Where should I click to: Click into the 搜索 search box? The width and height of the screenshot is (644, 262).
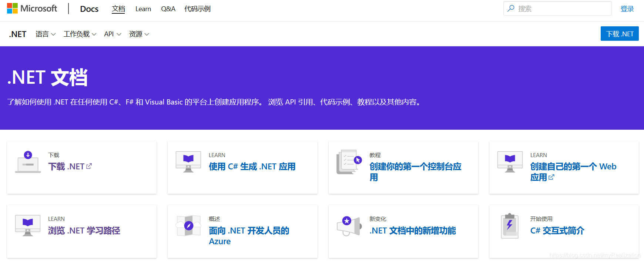tap(557, 9)
